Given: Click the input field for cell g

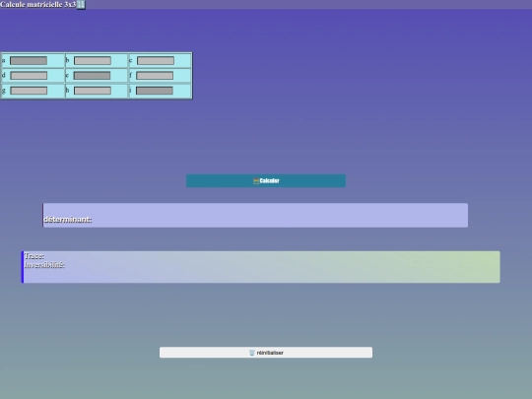Looking at the screenshot, I should point(29,91).
